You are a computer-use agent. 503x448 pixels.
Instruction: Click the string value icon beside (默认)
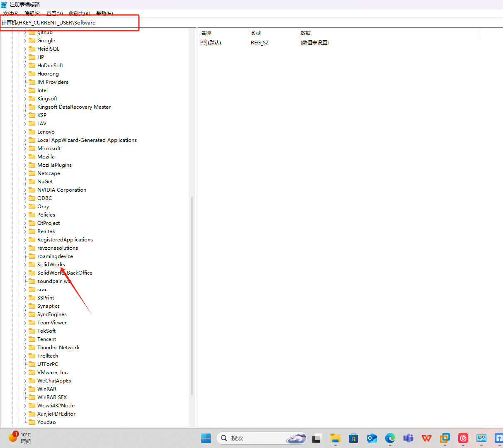coord(203,42)
